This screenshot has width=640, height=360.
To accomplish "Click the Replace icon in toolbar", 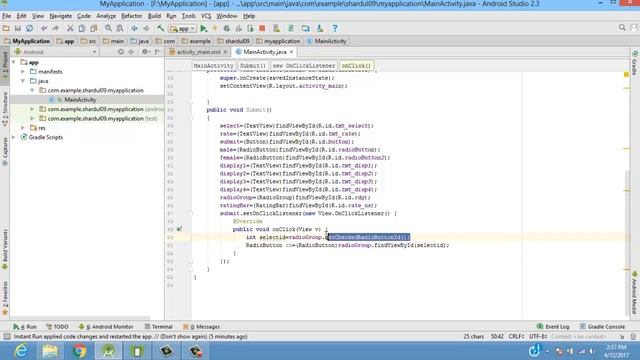I will pyautogui.click(x=120, y=28).
